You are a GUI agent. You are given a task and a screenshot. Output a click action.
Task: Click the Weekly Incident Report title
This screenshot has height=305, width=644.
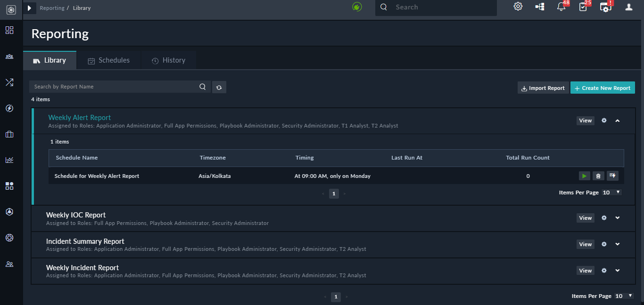[x=83, y=268]
